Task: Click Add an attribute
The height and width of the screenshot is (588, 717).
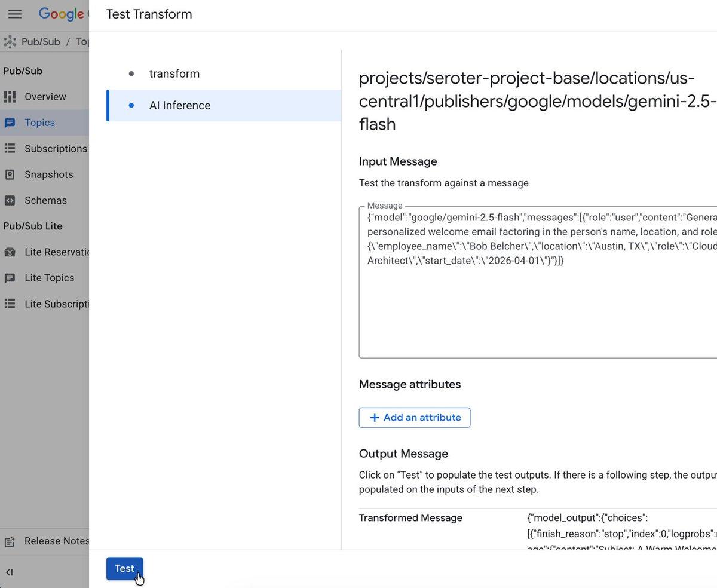Action: coord(414,417)
